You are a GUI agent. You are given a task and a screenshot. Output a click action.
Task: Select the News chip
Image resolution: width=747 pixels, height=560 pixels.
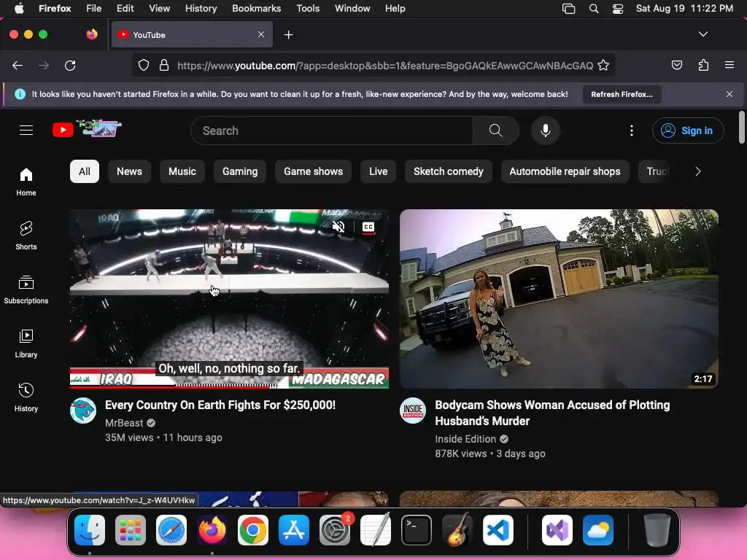tap(129, 171)
